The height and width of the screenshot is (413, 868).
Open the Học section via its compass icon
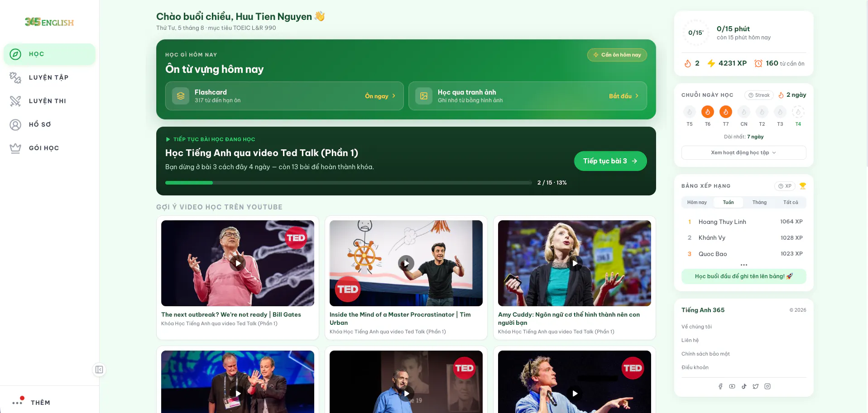tap(15, 54)
